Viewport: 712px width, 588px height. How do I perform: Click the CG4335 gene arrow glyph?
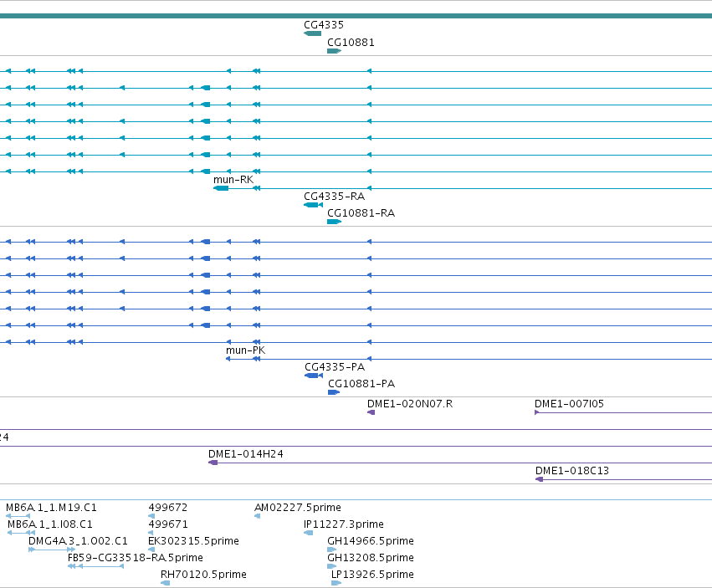312,33
